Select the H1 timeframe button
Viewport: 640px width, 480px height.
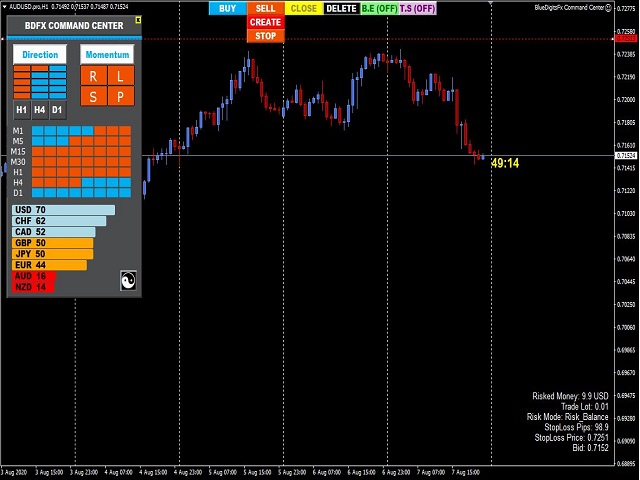(22, 110)
